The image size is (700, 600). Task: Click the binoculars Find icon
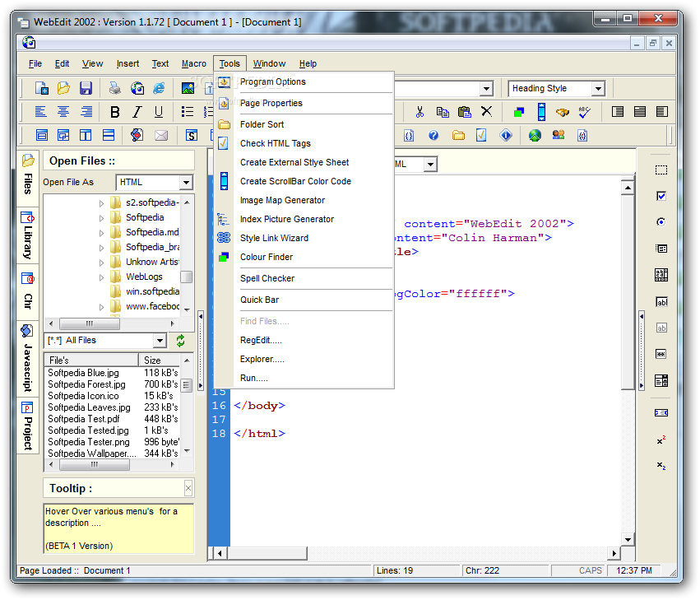click(x=563, y=112)
